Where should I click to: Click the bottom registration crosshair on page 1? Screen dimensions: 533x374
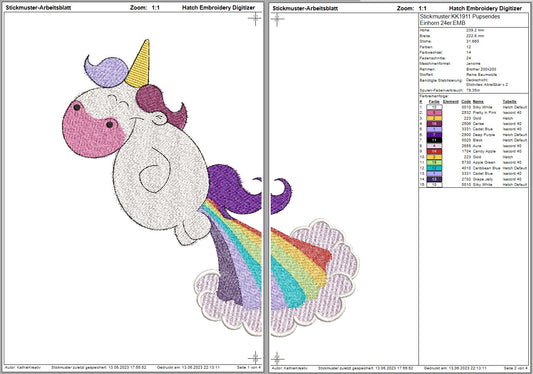pos(255,358)
